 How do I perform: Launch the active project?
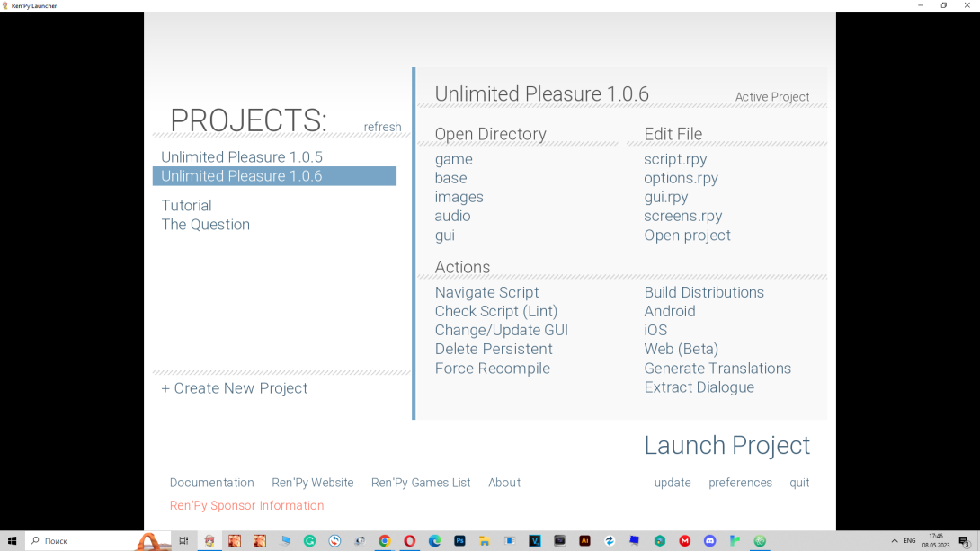726,446
